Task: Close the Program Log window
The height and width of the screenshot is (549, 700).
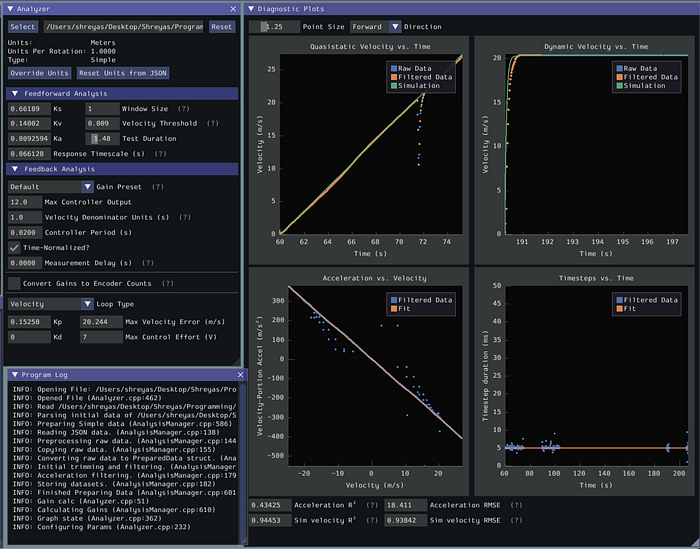Action: coord(240,374)
